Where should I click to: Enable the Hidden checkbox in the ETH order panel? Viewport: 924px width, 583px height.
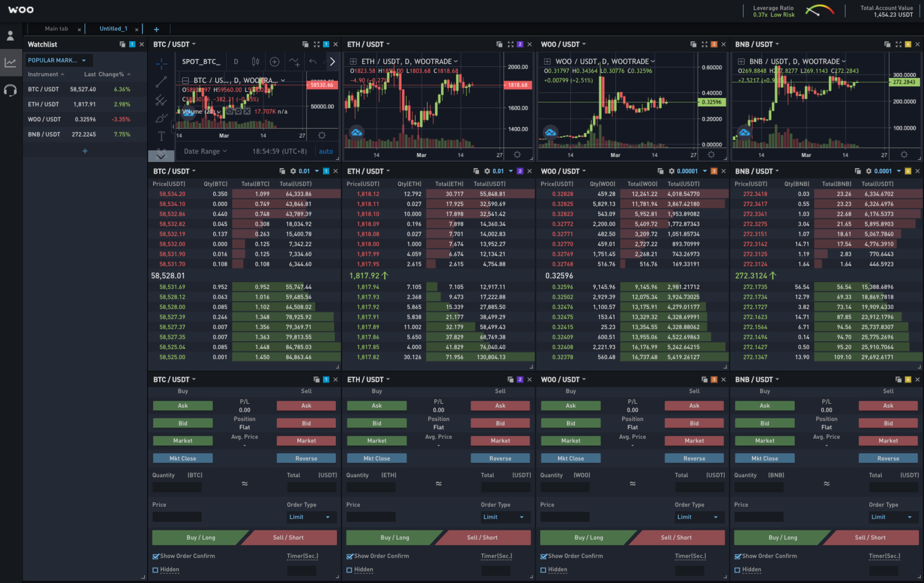coord(349,570)
